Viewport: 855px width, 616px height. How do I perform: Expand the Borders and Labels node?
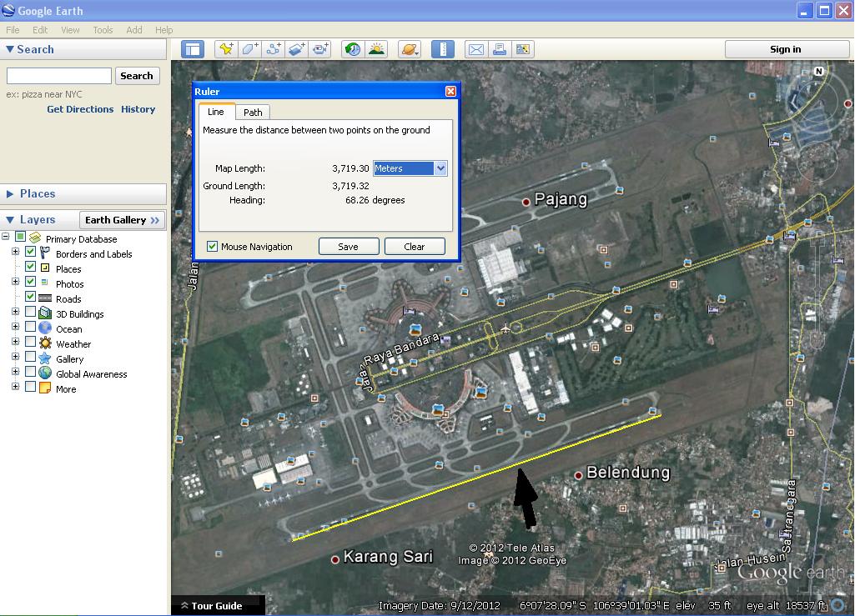pos(15,251)
